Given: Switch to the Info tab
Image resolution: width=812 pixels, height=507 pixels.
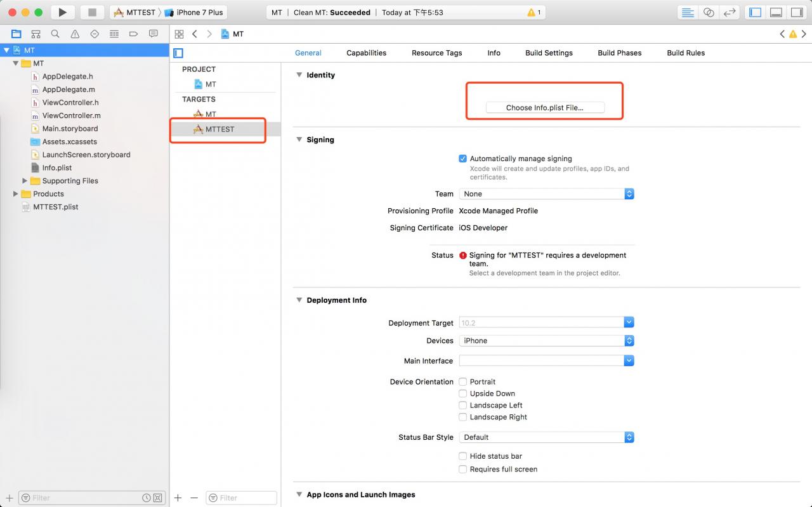Looking at the screenshot, I should coord(494,53).
